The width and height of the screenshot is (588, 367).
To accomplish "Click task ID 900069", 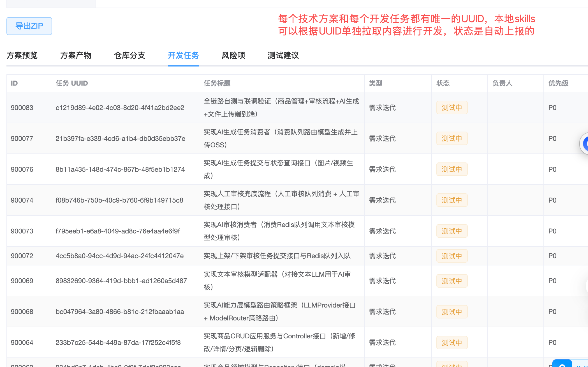I will 22,281.
